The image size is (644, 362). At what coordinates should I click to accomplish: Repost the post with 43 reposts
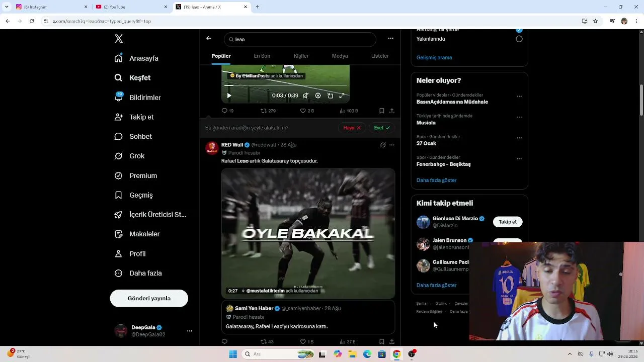pyautogui.click(x=267, y=342)
